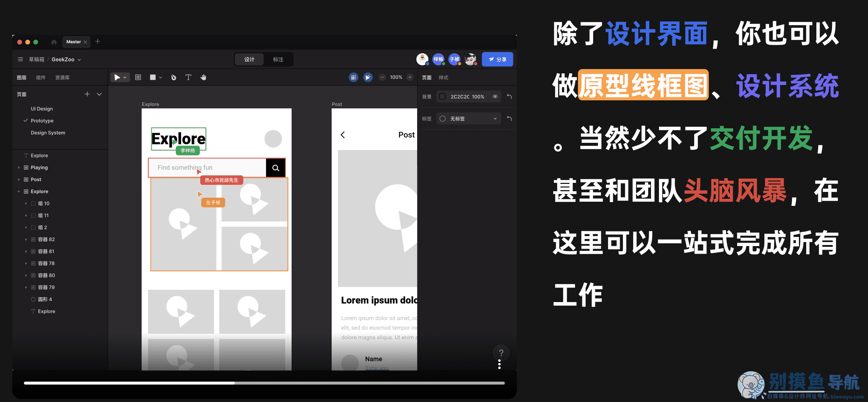Click the blue 分享 share button
This screenshot has height=402, width=868.
point(497,59)
